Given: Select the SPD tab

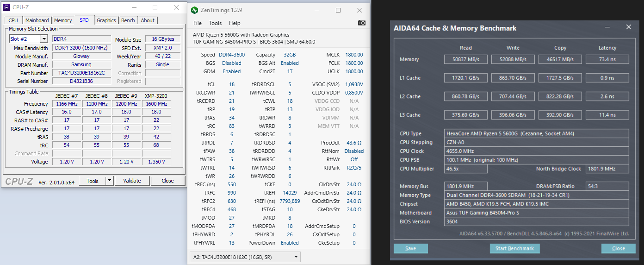Looking at the screenshot, I should pos(84,20).
